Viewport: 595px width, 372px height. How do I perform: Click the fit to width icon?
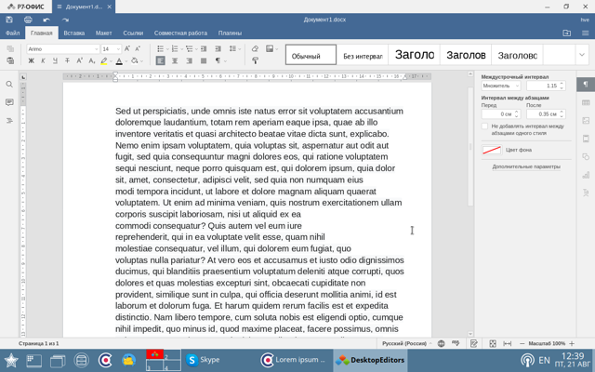coord(507,344)
